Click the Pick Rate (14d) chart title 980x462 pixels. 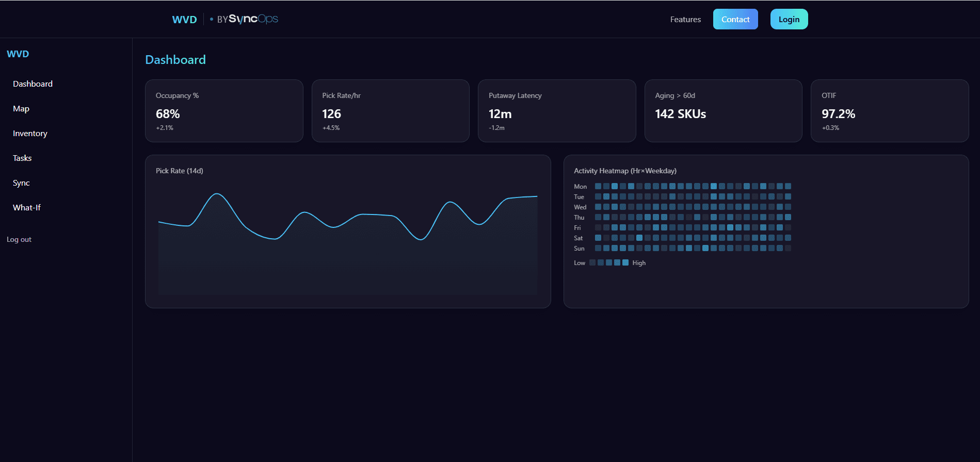180,171
